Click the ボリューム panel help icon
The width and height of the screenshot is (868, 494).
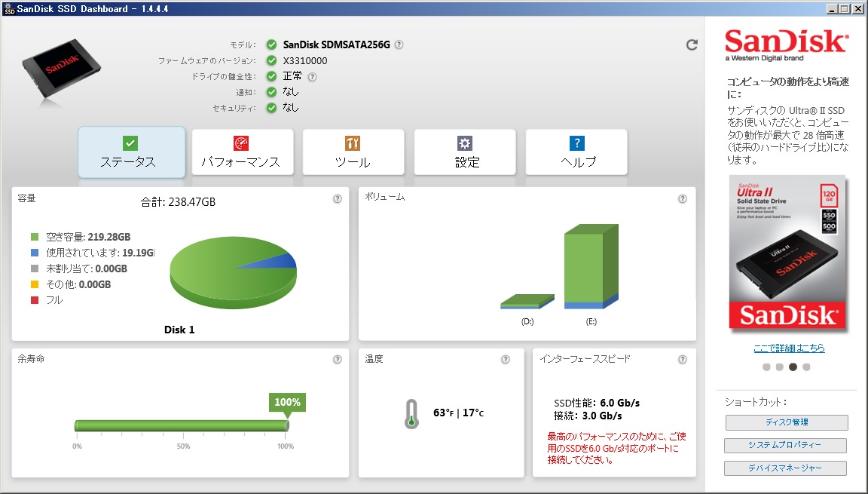tap(683, 199)
